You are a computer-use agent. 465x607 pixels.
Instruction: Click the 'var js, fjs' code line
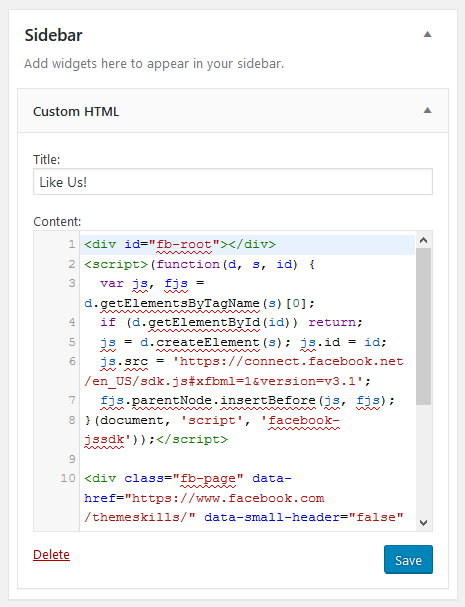152,283
